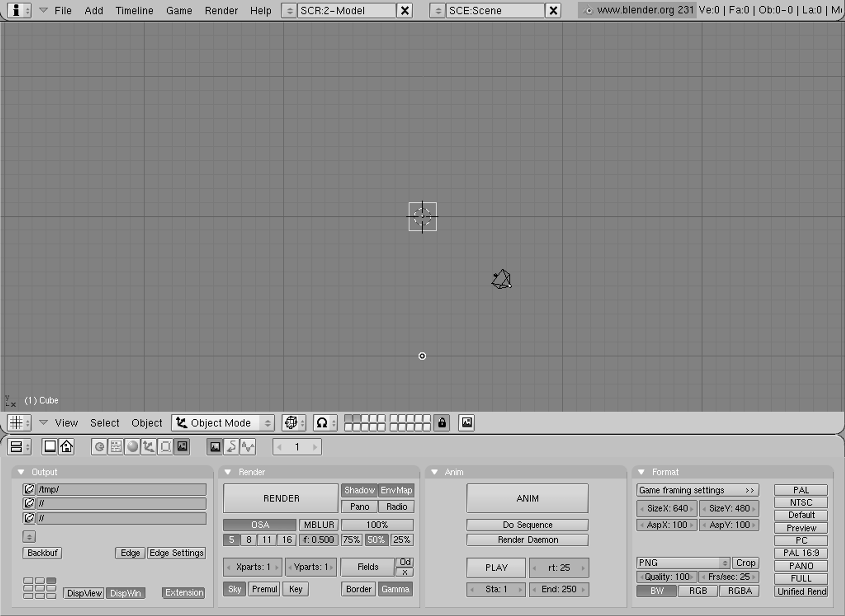Viewport: 845px width, 616px height.
Task: Open the Add menu
Action: click(x=93, y=11)
